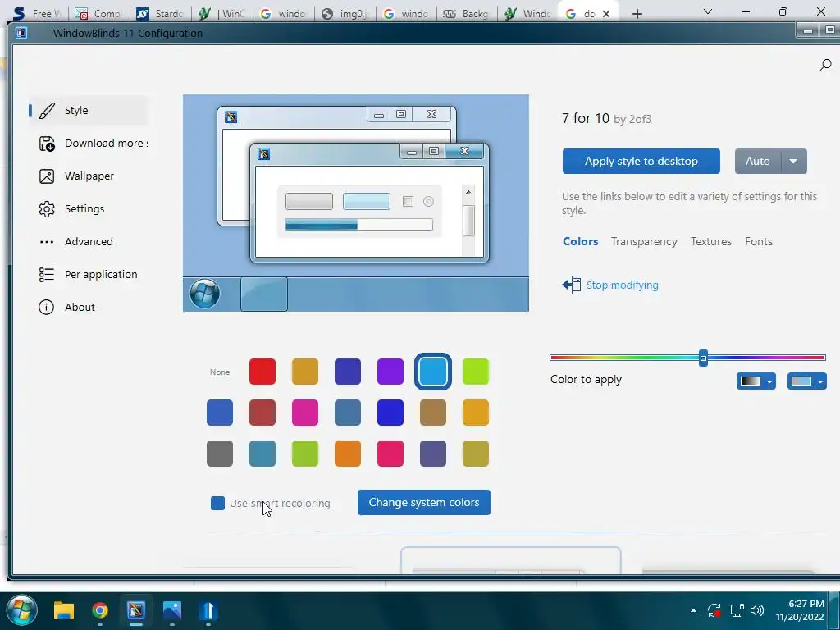Click the Auto button
The height and width of the screenshot is (630, 840).
click(757, 162)
